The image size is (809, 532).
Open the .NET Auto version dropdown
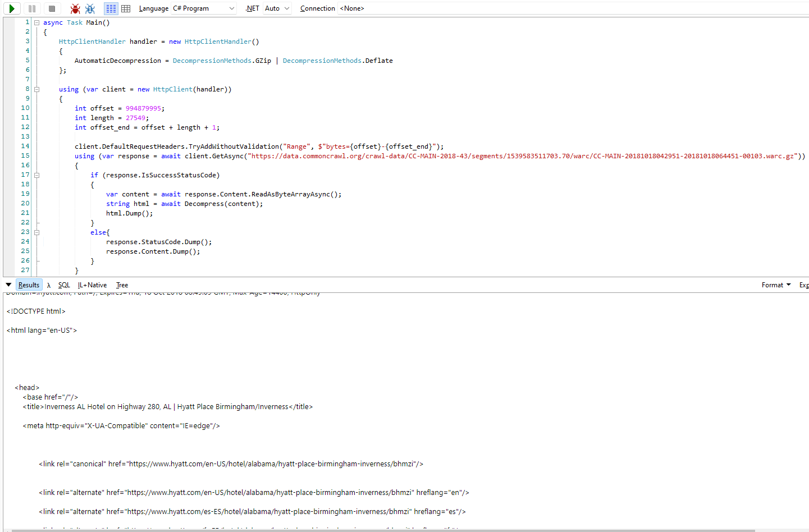click(x=277, y=8)
